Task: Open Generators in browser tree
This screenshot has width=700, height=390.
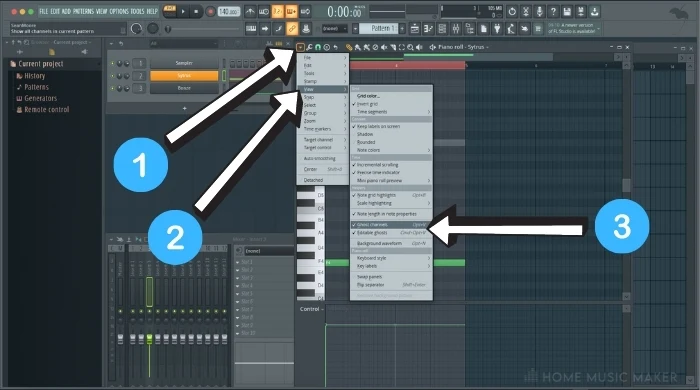Action: 40,98
